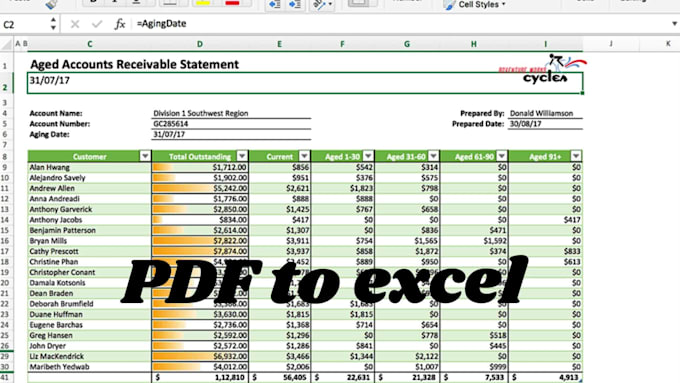Select column I header
This screenshot has height=383, width=680.
click(545, 44)
